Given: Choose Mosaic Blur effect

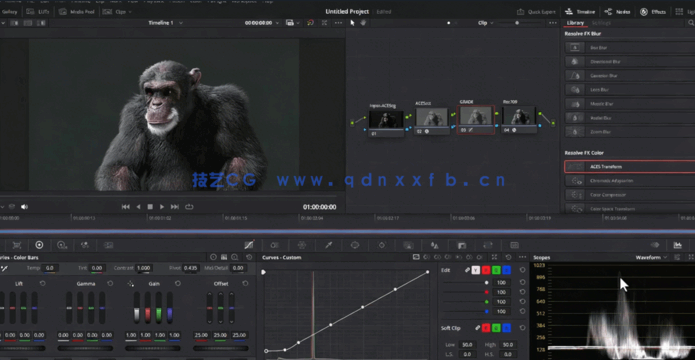Looking at the screenshot, I should point(630,103).
